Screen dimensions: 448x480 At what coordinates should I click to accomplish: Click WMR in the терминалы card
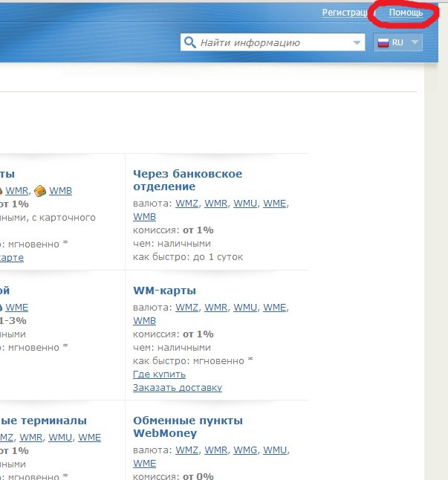pos(31,438)
